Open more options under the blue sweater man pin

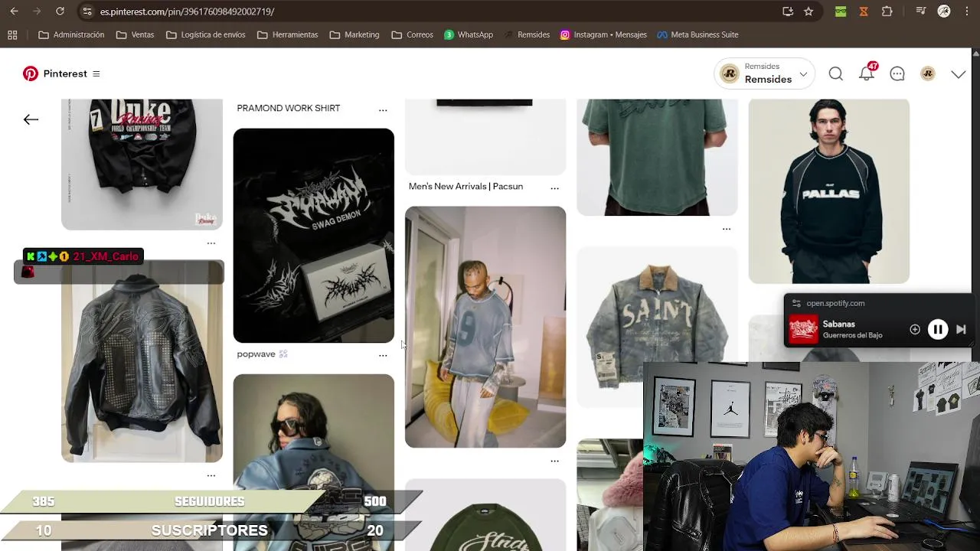coord(554,461)
